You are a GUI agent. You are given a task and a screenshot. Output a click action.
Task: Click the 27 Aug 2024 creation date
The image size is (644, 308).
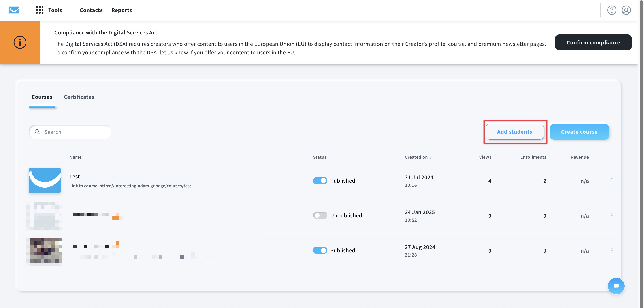point(420,247)
